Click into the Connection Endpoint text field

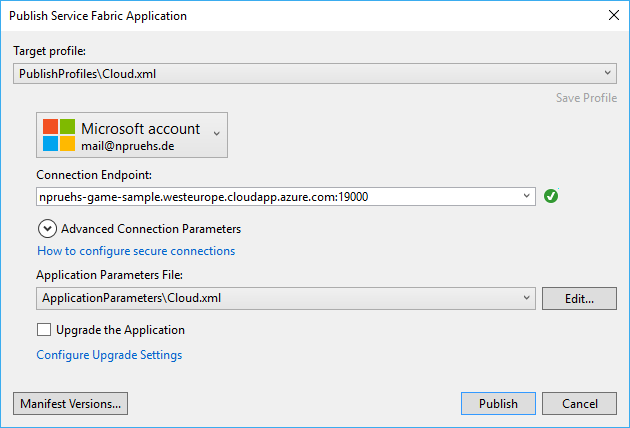click(280, 196)
